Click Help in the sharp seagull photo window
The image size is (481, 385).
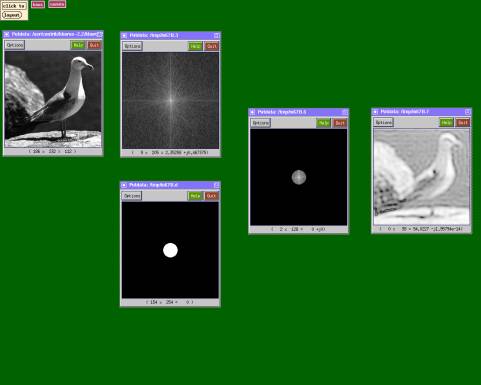78,45
